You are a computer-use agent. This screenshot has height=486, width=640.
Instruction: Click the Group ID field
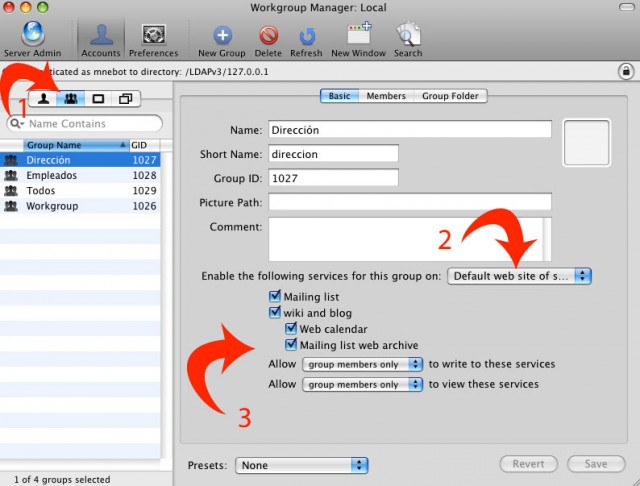(333, 178)
